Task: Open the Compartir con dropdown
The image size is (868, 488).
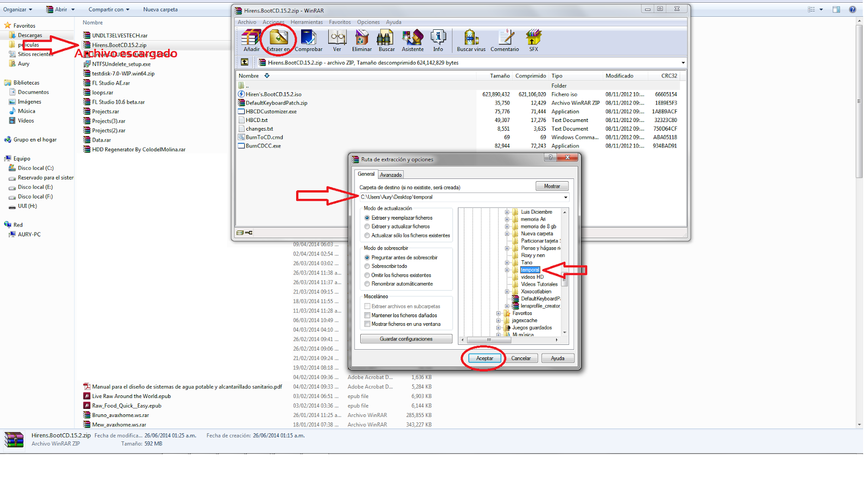Action: click(109, 9)
